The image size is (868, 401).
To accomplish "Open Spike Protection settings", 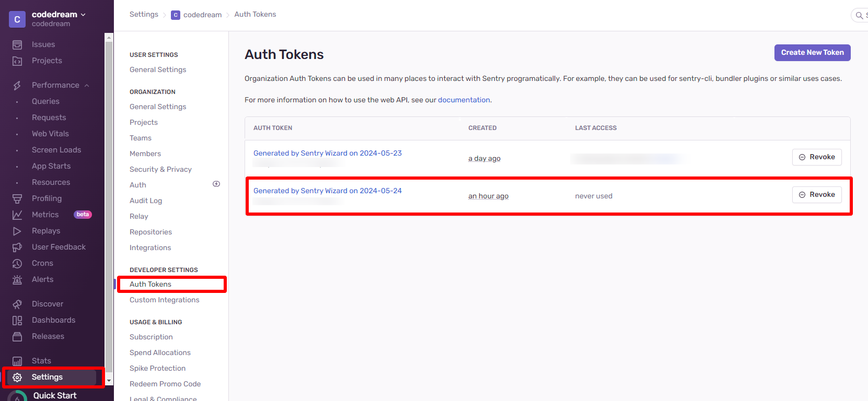I will point(157,368).
